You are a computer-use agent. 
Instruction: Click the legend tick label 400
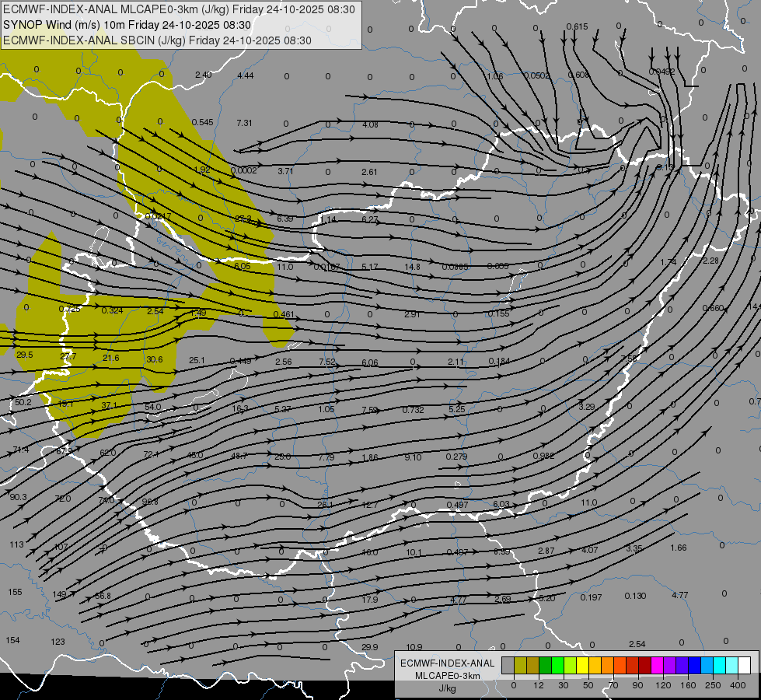[x=738, y=685]
